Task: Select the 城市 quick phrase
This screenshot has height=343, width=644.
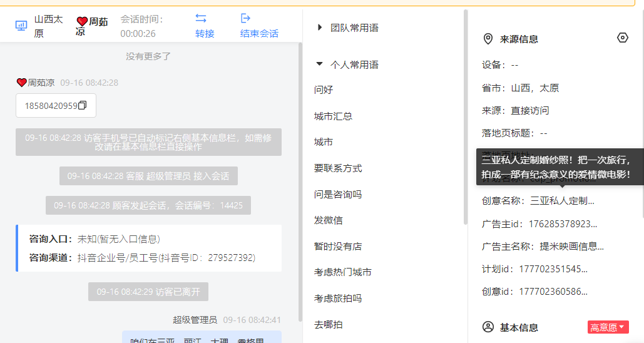Action: coord(323,142)
